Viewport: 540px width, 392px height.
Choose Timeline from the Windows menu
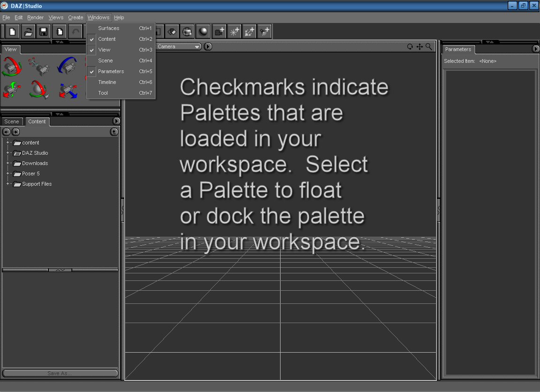coord(107,82)
